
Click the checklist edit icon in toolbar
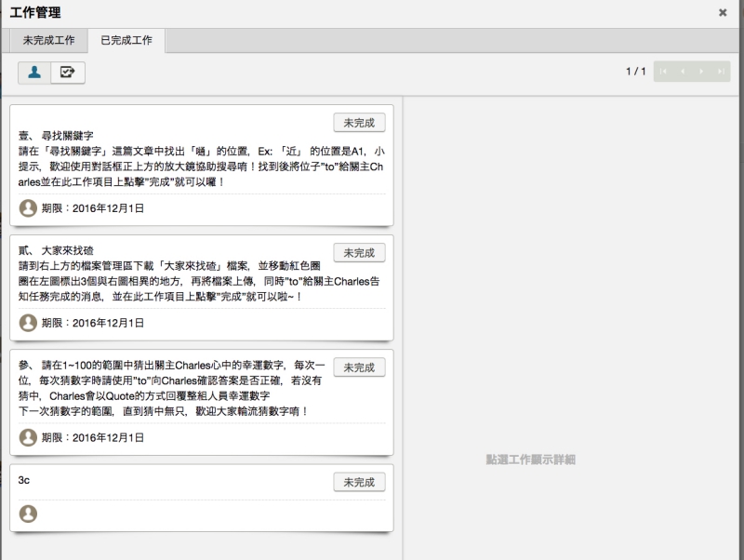[x=68, y=72]
